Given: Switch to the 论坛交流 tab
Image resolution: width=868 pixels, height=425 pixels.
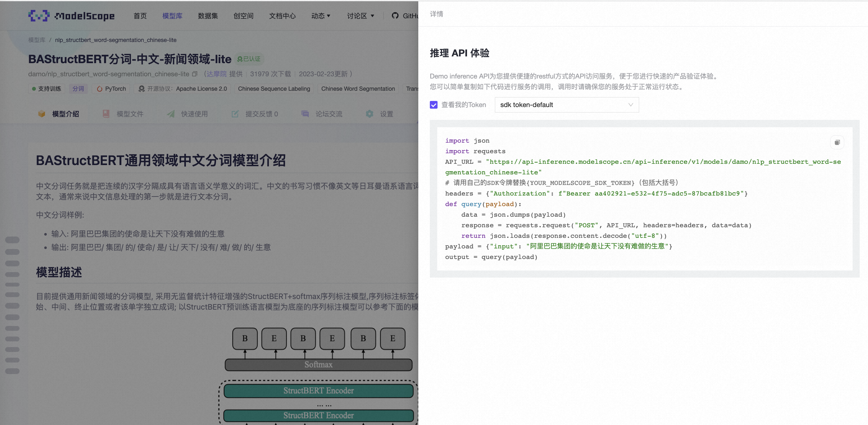Looking at the screenshot, I should pyautogui.click(x=322, y=114).
